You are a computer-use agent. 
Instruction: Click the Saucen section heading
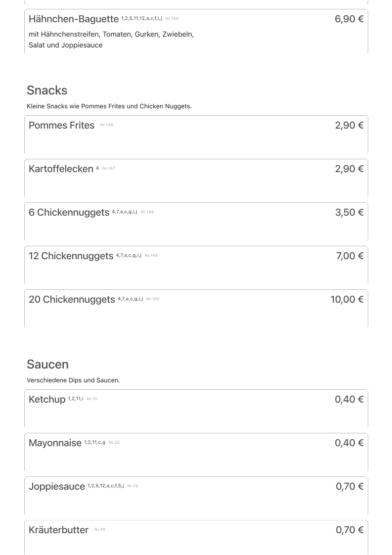(47, 365)
